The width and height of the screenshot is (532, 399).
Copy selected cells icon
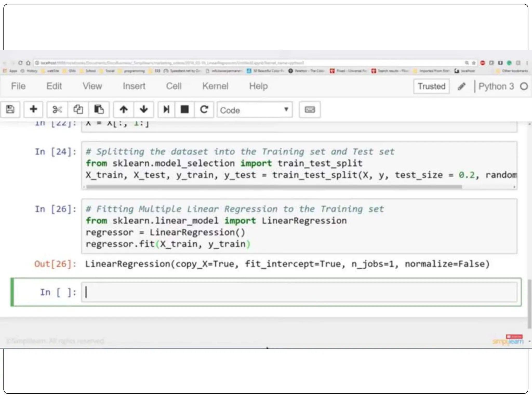(78, 109)
